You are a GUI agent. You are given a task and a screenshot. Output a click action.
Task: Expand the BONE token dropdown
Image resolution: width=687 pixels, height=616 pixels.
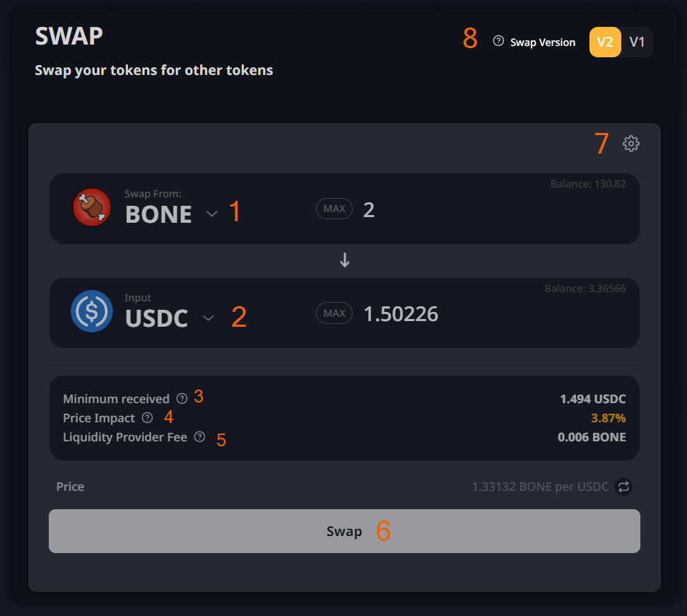pos(211,214)
